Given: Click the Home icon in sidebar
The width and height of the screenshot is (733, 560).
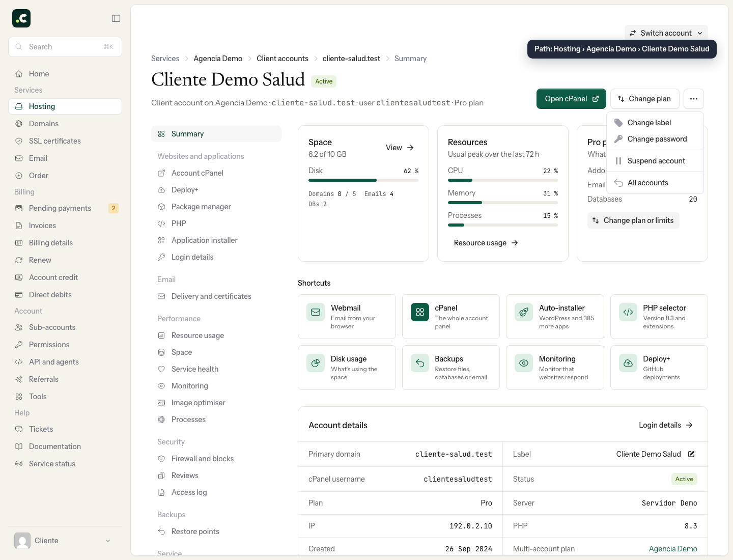Looking at the screenshot, I should pyautogui.click(x=19, y=74).
